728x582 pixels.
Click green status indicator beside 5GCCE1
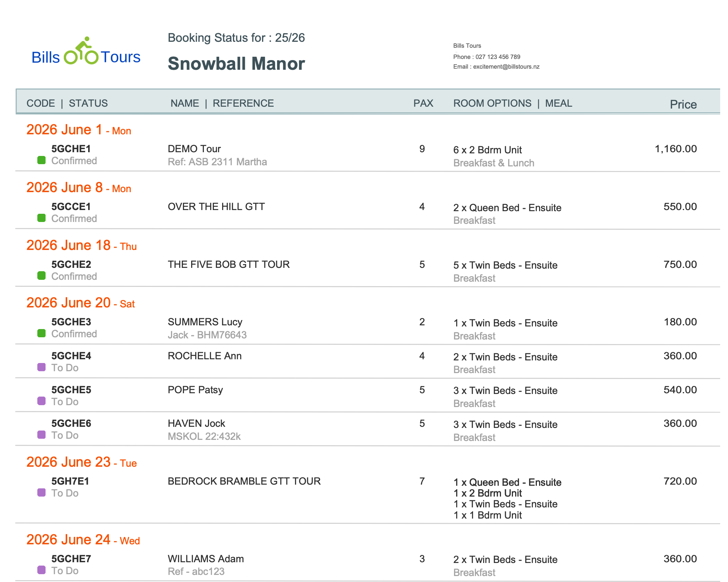(x=41, y=218)
